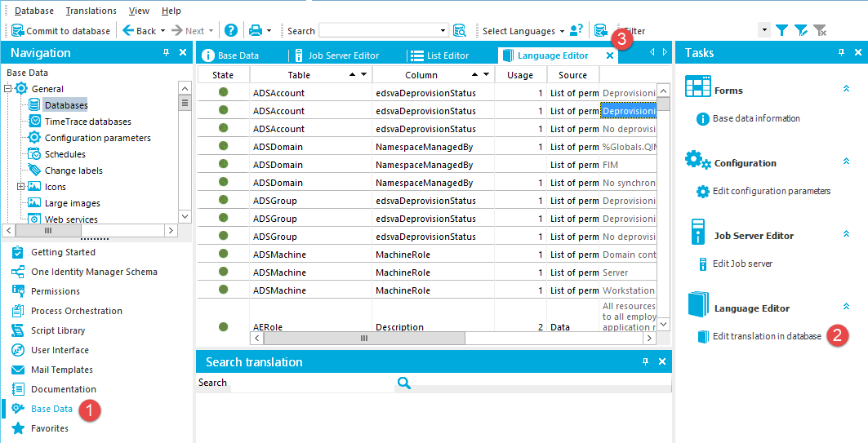Switch to the Job Server Editor tab
Screen dimensions: 868x443
(343, 55)
